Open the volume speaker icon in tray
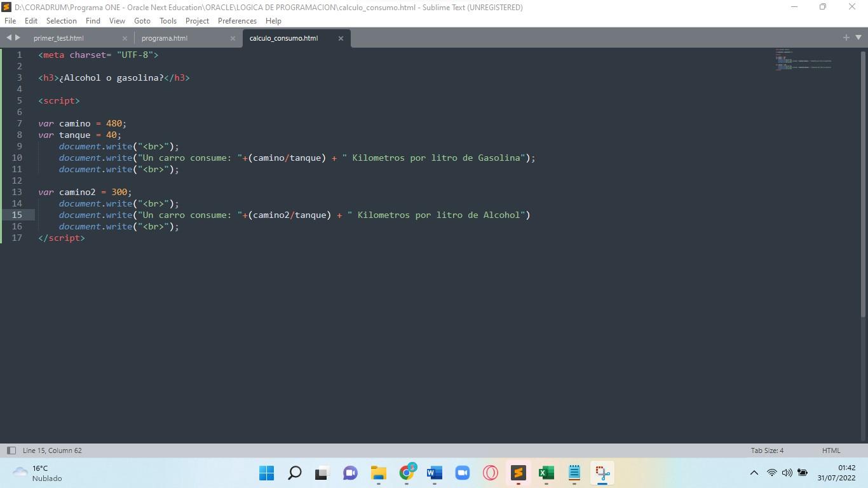Screen dimensions: 868x488 787,473
